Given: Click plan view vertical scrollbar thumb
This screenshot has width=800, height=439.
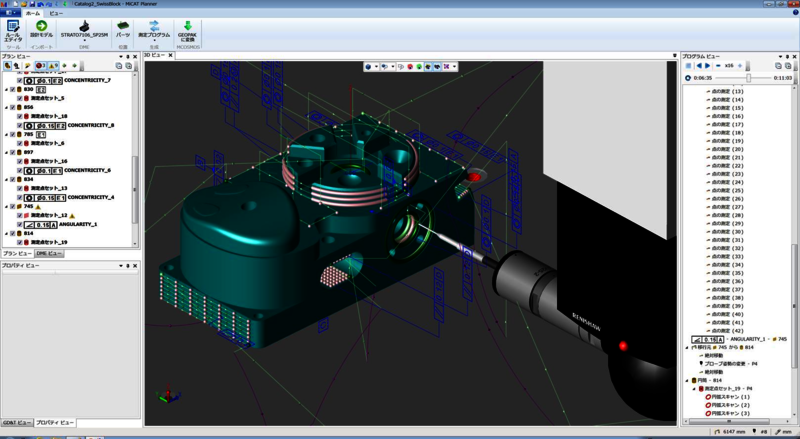Looking at the screenshot, I should point(135,189).
